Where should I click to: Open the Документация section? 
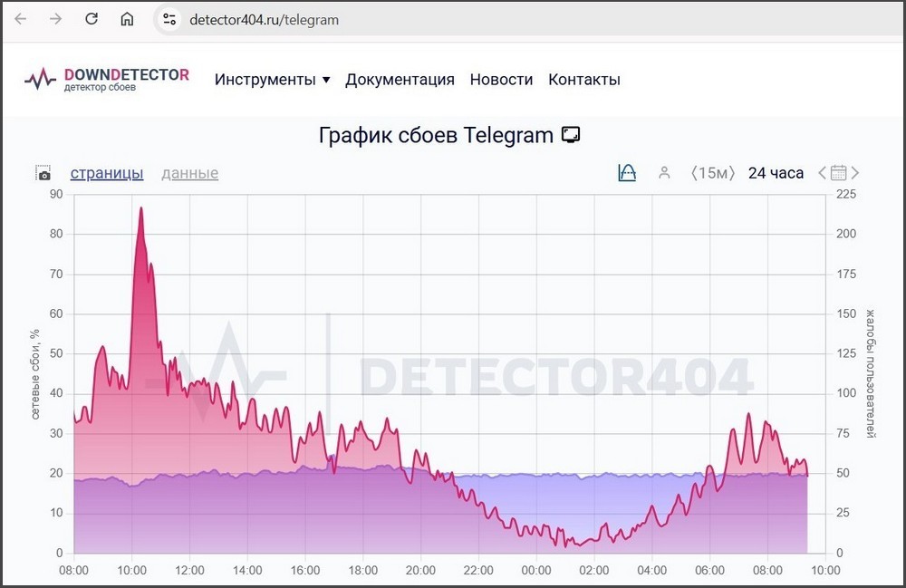[400, 80]
